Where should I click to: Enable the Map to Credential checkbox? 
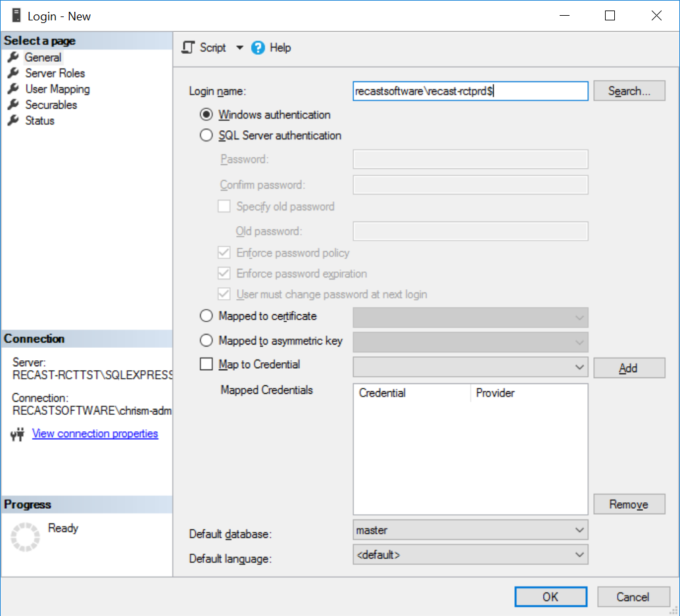pyautogui.click(x=206, y=364)
